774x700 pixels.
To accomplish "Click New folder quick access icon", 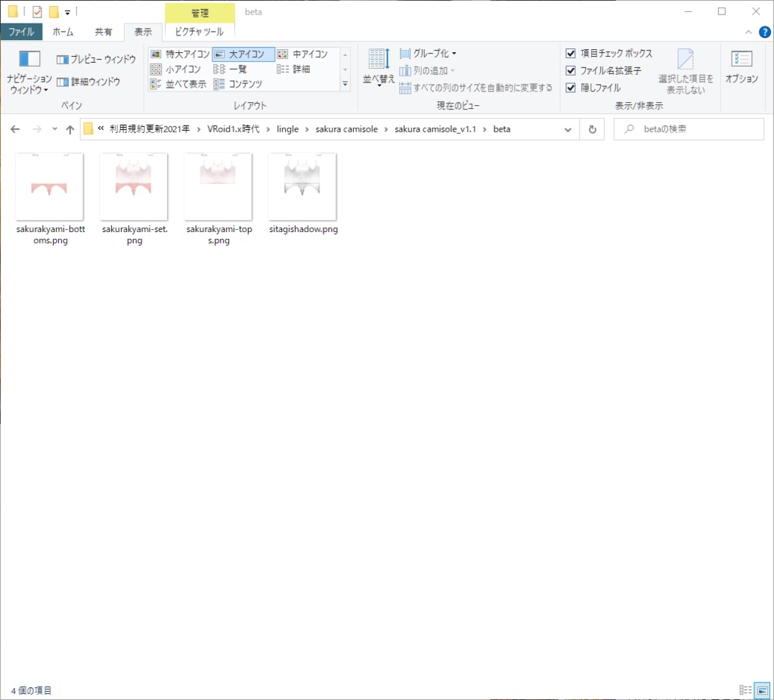I will [x=54, y=11].
